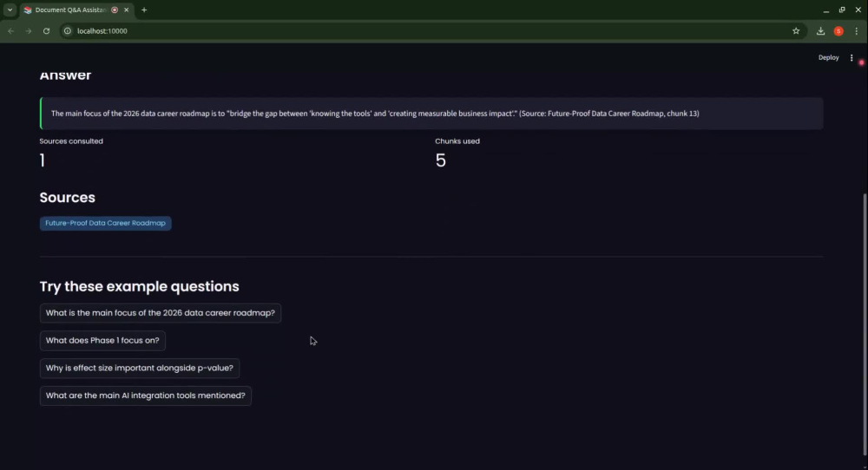Click the 'Sources consulted' label
Image resolution: width=868 pixels, height=470 pixels.
tap(71, 141)
